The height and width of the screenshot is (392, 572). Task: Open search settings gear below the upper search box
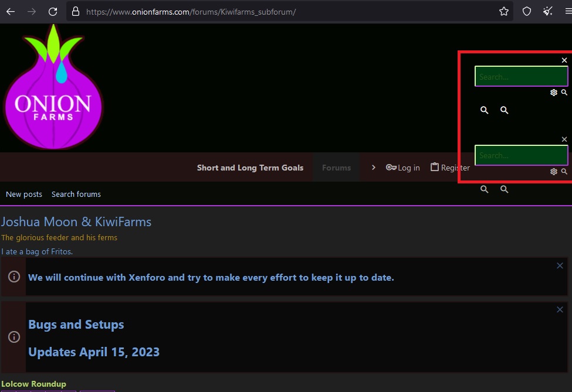pos(553,93)
